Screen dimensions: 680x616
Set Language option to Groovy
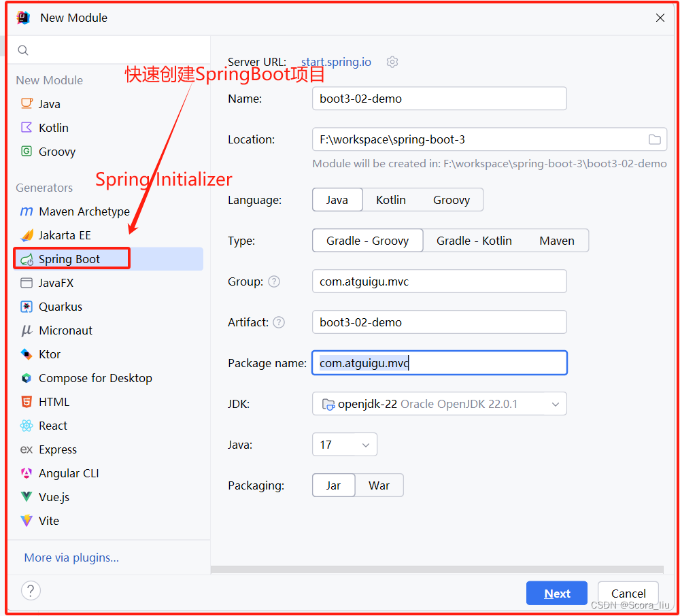(x=451, y=200)
